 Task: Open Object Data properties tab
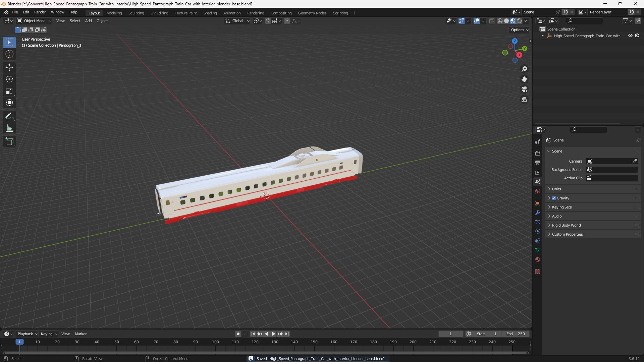tap(538, 250)
